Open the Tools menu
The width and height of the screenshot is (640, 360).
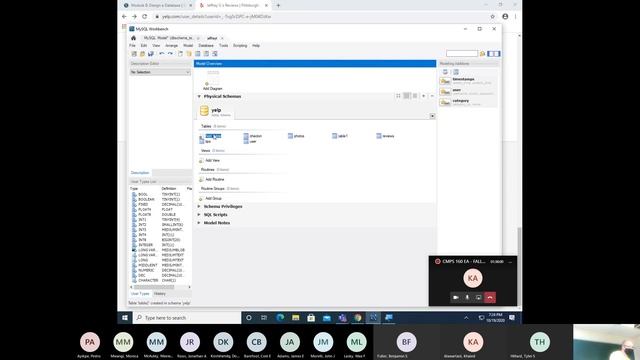coord(223,46)
